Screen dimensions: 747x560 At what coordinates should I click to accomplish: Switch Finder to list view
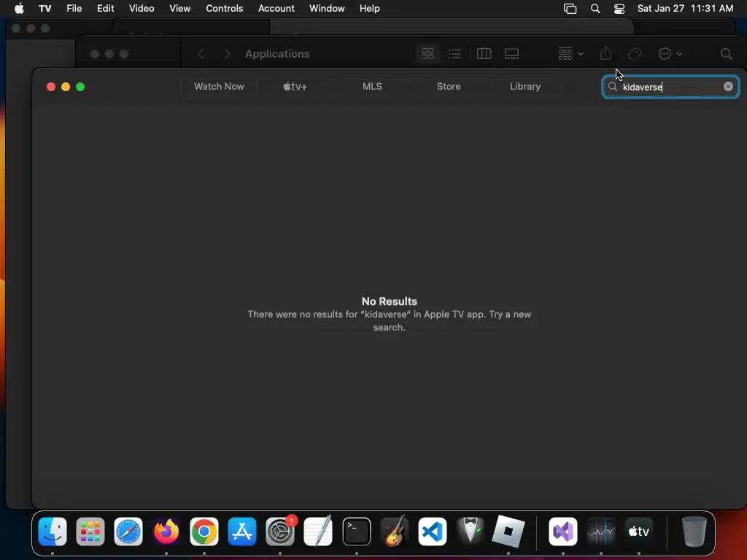pyautogui.click(x=455, y=53)
